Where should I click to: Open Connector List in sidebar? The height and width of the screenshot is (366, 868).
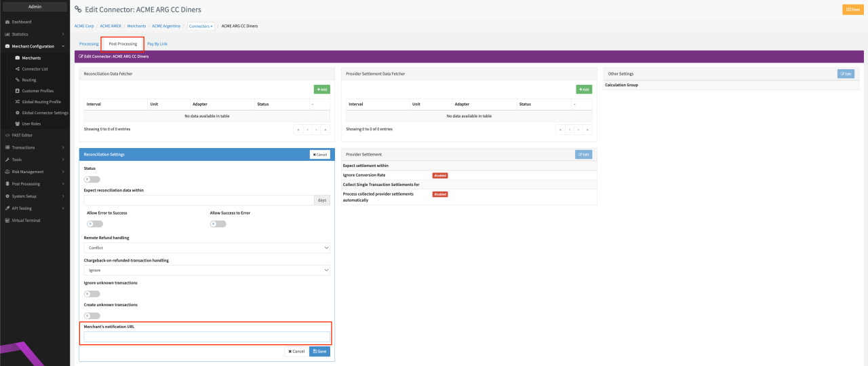(x=35, y=69)
